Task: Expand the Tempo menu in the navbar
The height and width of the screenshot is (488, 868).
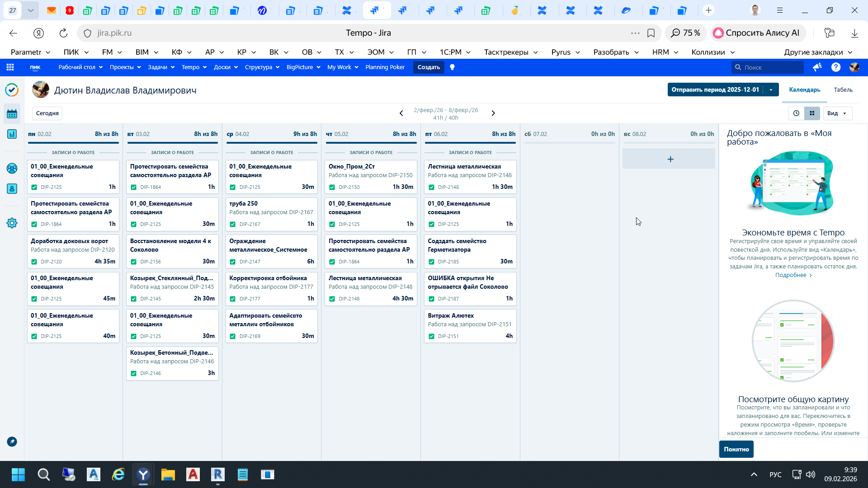Action: [194, 67]
